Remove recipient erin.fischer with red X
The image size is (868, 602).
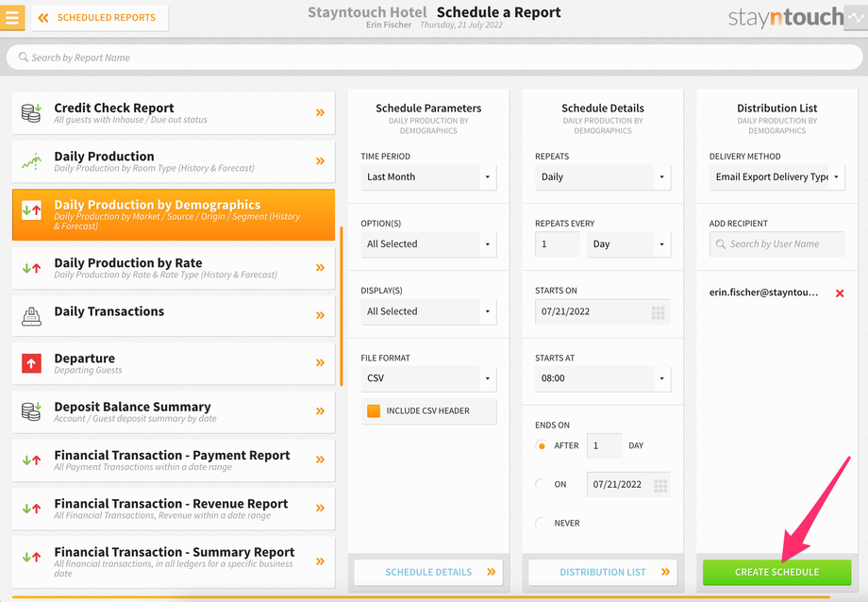(840, 293)
